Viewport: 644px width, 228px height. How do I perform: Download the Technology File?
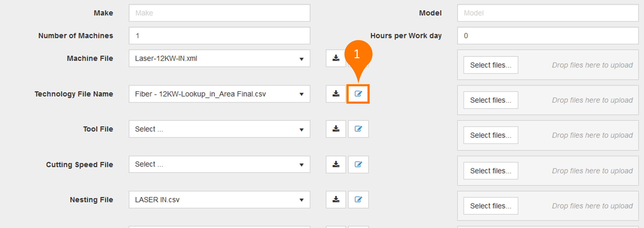[x=336, y=94]
